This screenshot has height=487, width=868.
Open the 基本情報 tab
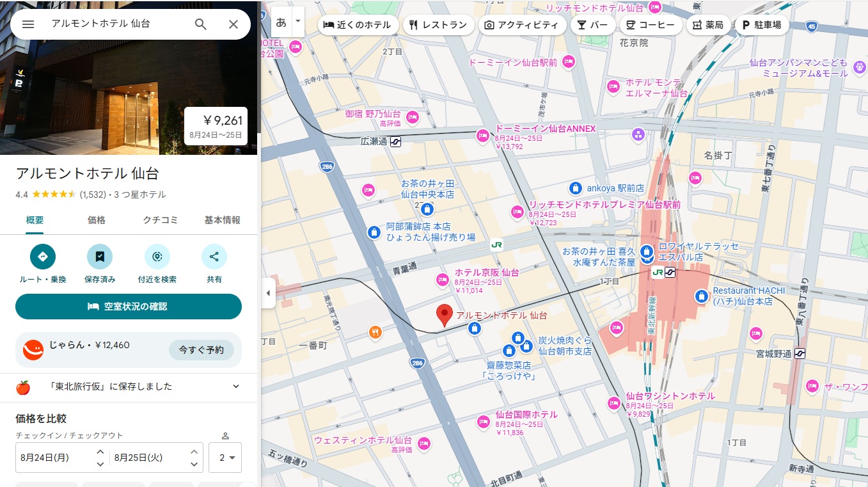point(223,220)
